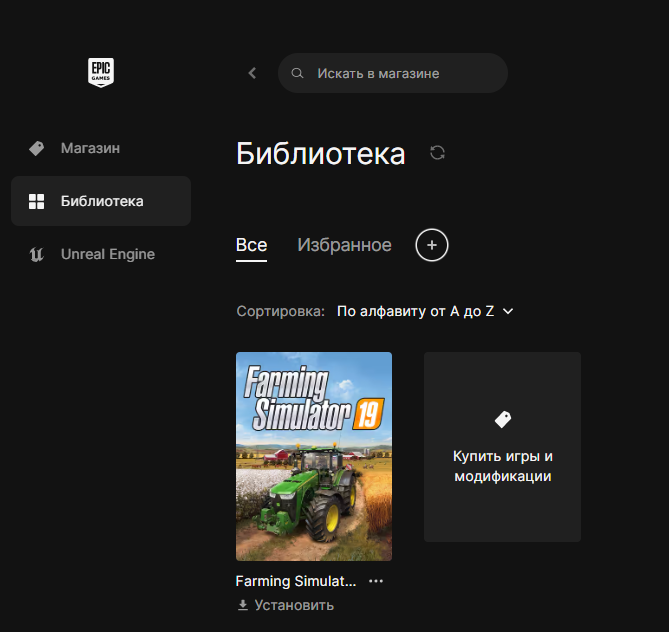This screenshot has height=632, width=669.
Task: Click the Unreal Engine logo icon
Action: pos(36,254)
